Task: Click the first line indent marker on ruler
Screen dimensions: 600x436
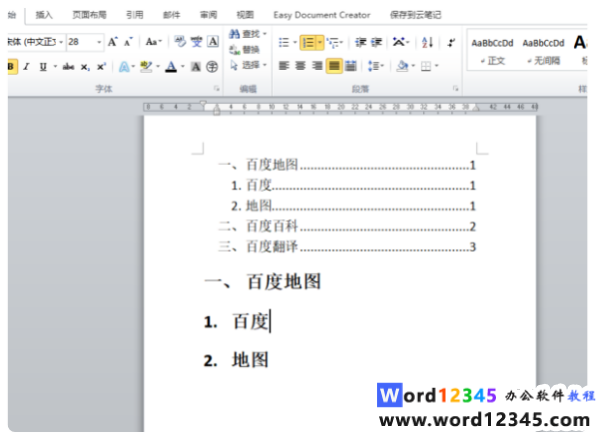Action: pos(203,104)
